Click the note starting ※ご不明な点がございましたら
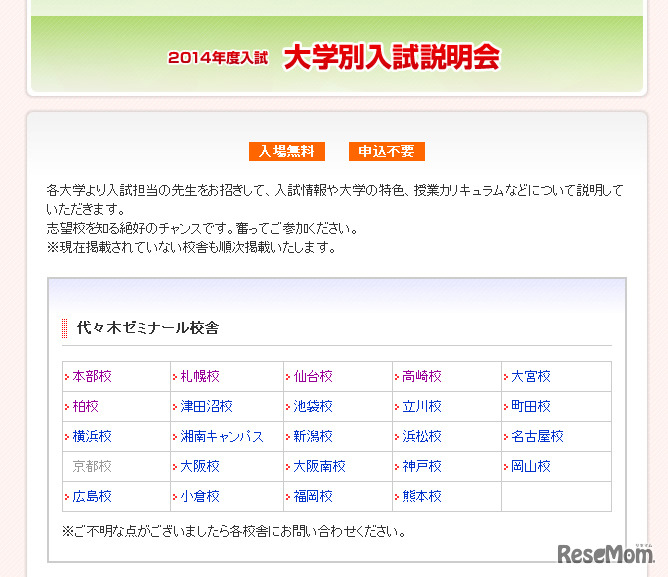Screen dimensions: 668x577 point(234,531)
